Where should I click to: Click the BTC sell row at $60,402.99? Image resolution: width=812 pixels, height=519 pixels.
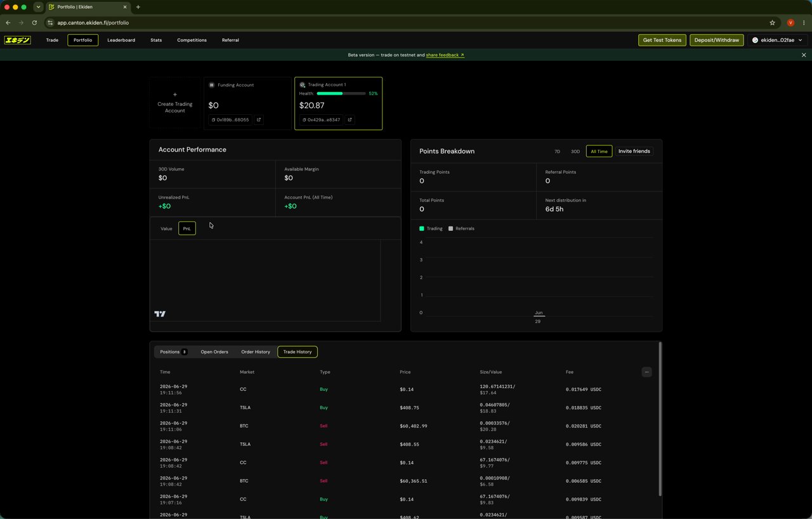tap(406, 426)
